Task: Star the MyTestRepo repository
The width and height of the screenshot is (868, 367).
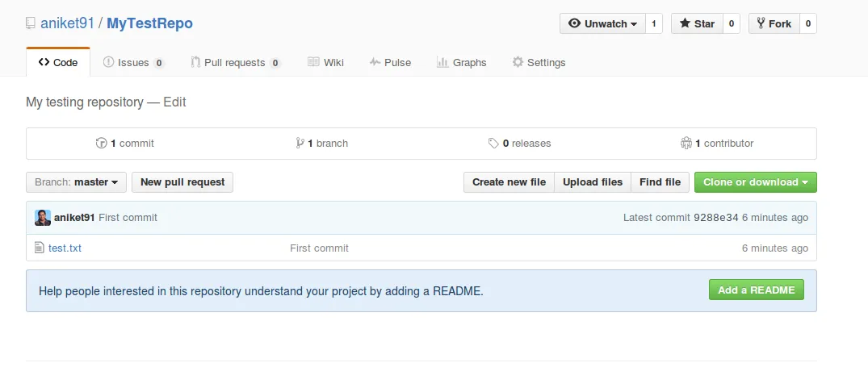Action: pyautogui.click(x=697, y=24)
